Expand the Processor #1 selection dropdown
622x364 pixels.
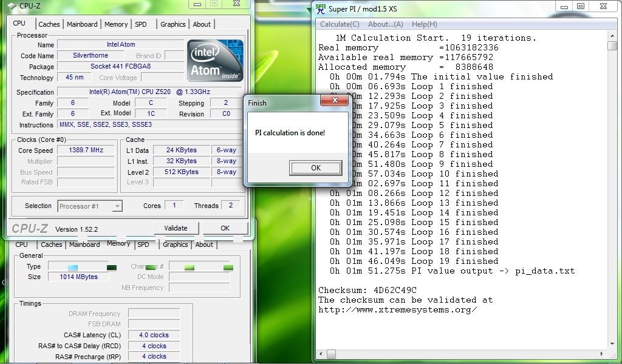point(117,206)
